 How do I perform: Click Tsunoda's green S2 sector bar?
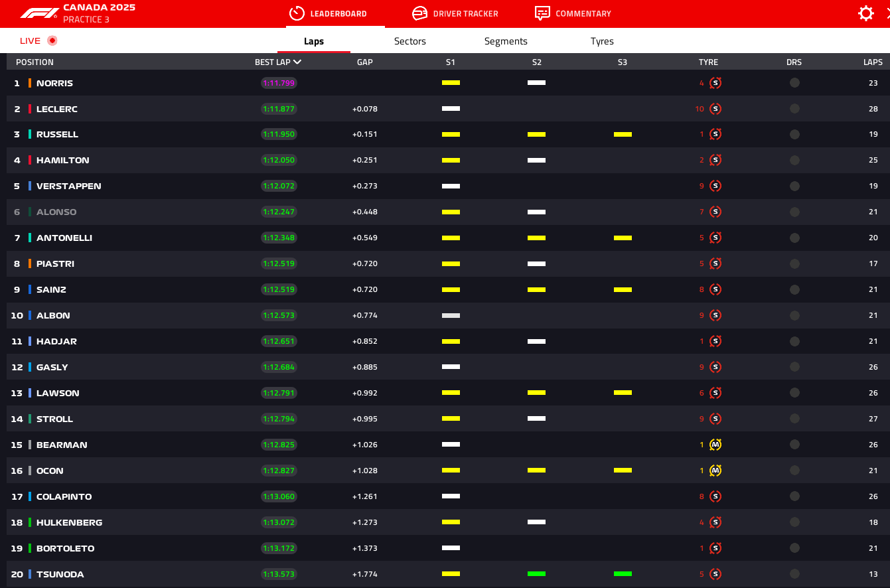click(536, 573)
